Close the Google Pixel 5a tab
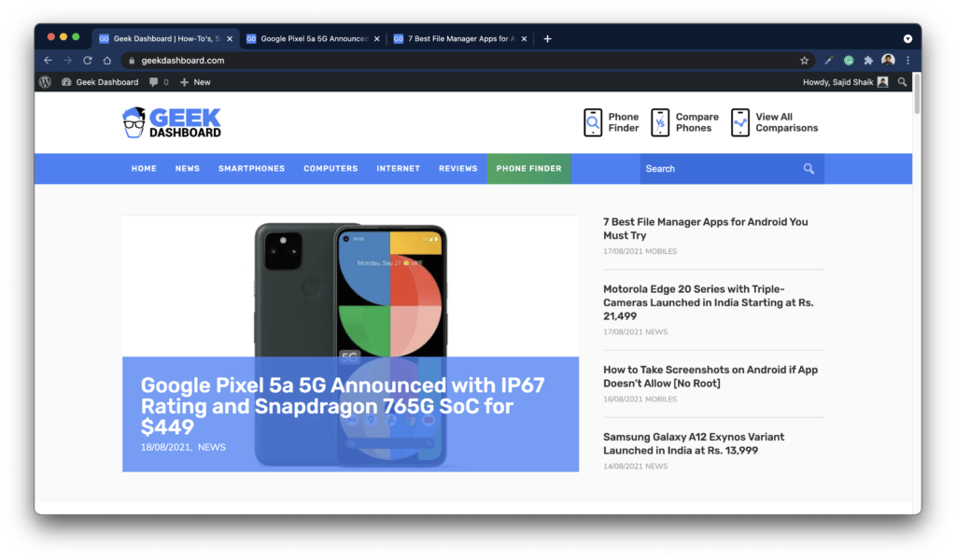This screenshot has width=956, height=560. 377,38
